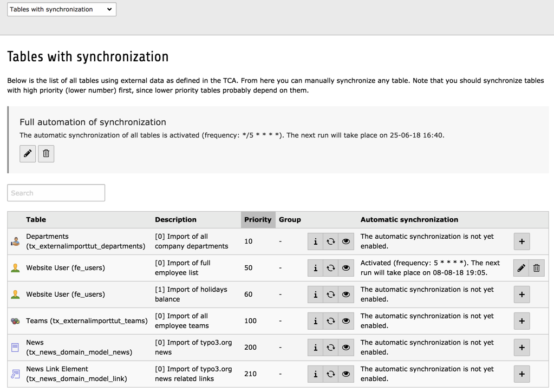Preview the Departments import data
This screenshot has height=392, width=554.
(x=346, y=241)
